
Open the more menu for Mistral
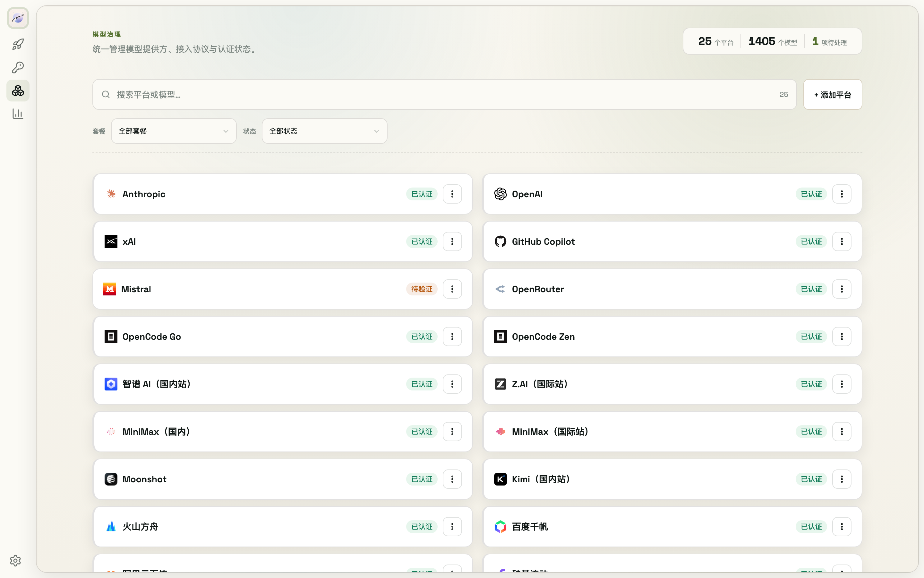(x=452, y=289)
